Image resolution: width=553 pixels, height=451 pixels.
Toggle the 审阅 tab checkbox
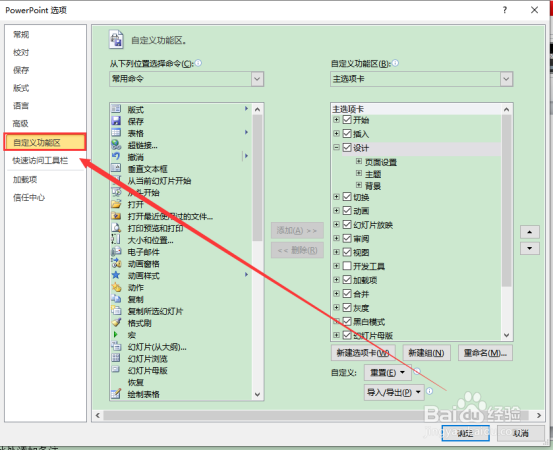[347, 238]
